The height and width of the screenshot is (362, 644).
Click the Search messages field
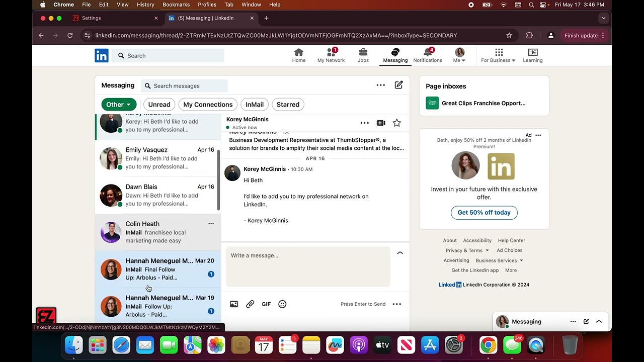184,86
